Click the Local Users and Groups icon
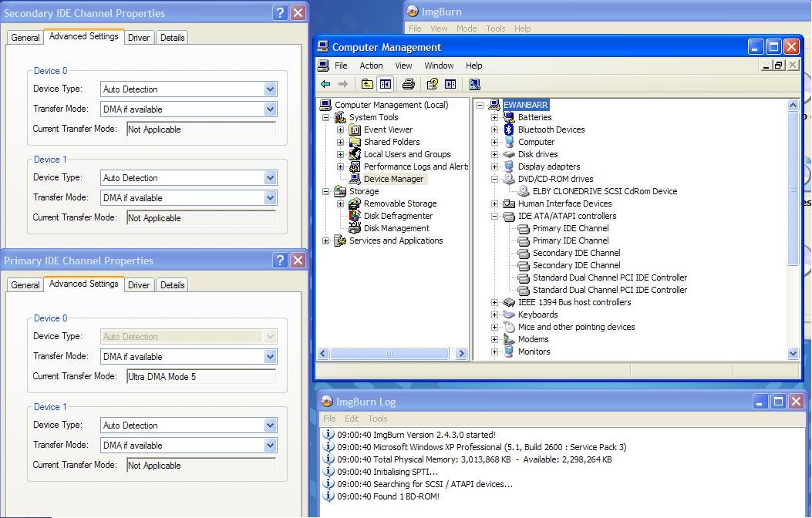 point(355,154)
